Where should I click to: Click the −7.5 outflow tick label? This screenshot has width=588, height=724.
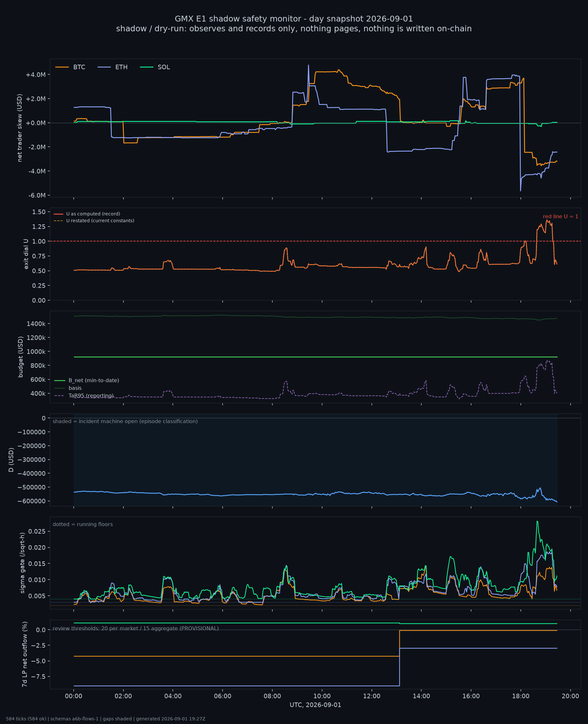(38, 676)
